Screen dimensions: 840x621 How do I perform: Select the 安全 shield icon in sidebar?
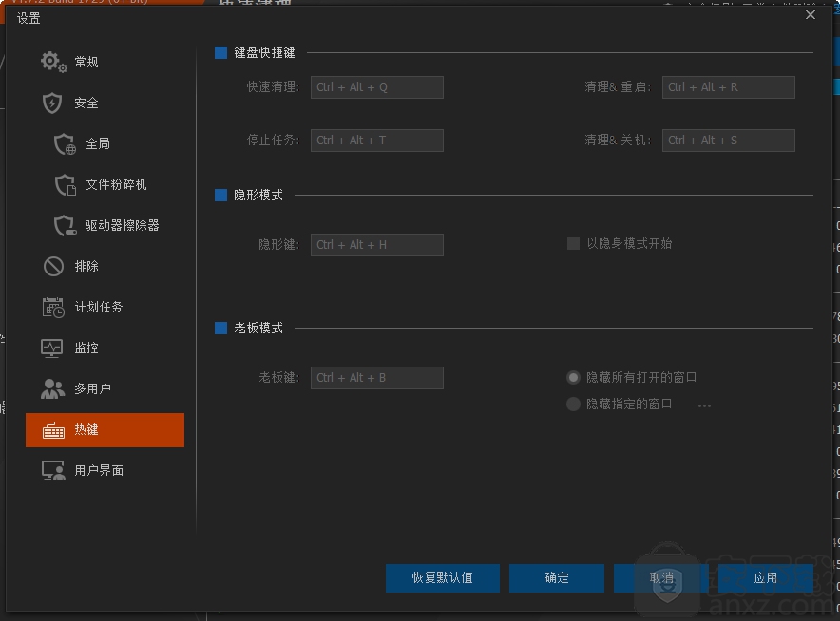point(52,103)
